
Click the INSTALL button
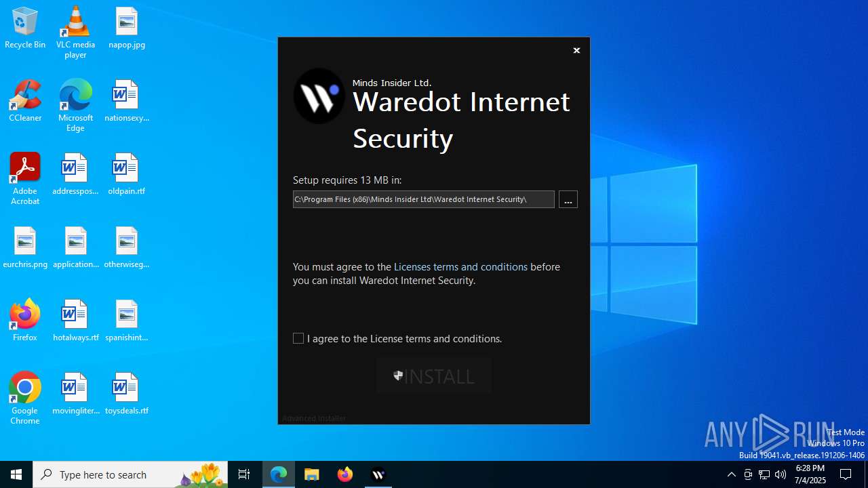[x=434, y=375]
